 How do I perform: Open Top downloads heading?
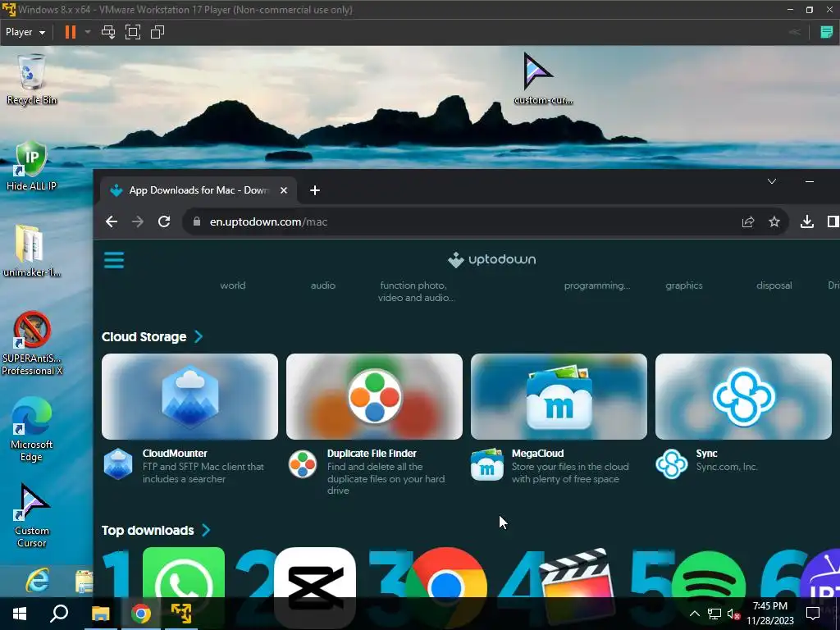tap(148, 531)
